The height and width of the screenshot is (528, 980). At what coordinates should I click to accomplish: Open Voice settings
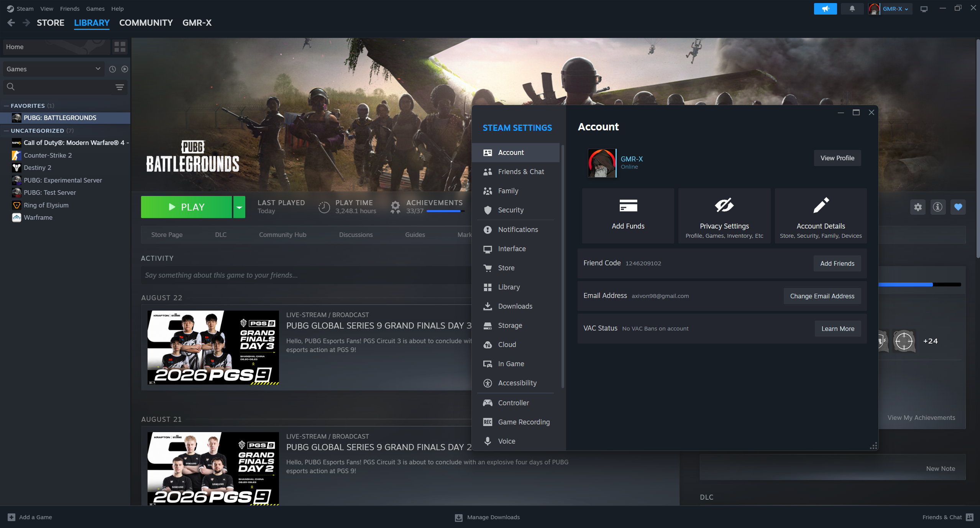click(516, 441)
